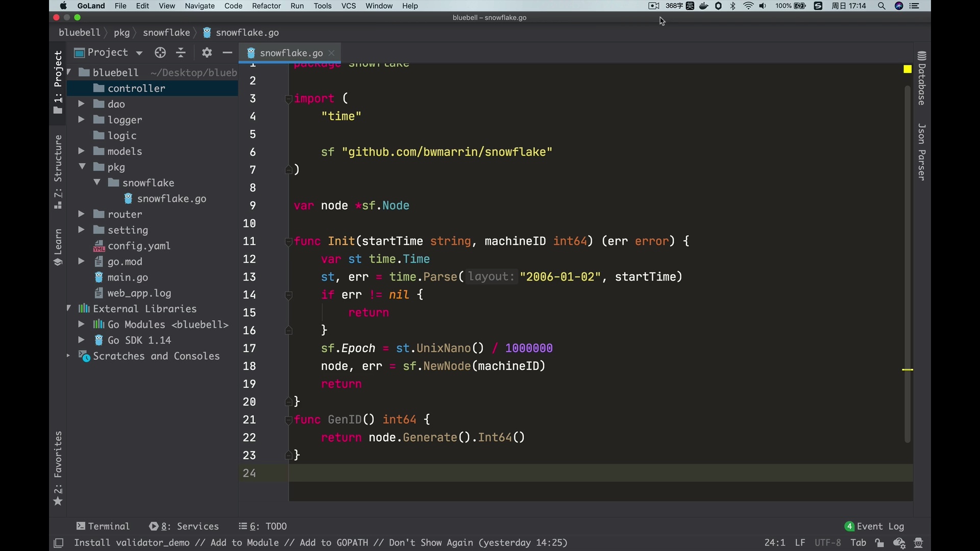Screen dimensions: 980x551
Task: Hide the Project panel with minus icon
Action: click(228, 53)
